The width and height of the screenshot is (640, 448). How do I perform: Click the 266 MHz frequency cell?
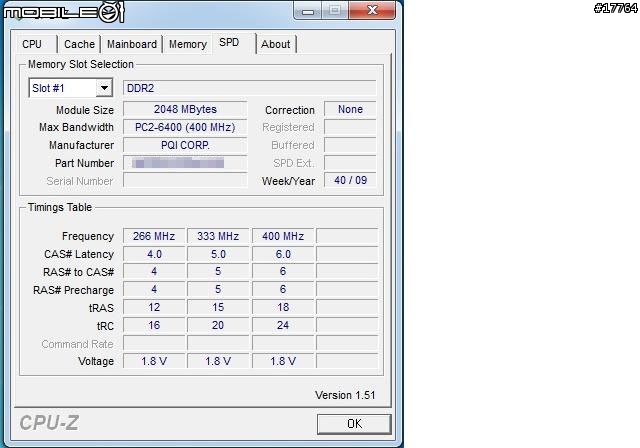[154, 236]
